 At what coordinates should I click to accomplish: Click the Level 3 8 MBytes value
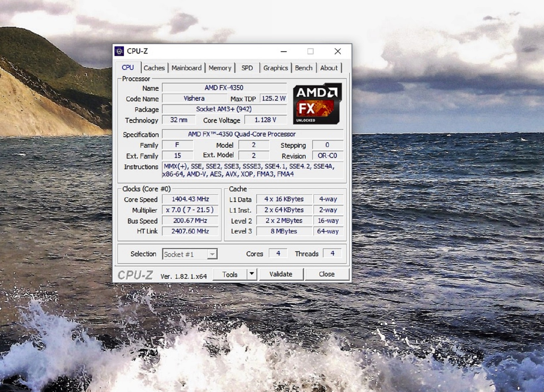284,231
